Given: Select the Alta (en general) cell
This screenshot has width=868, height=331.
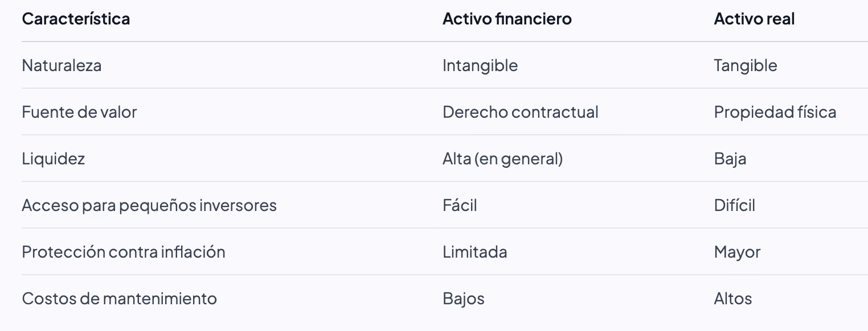Looking at the screenshot, I should pyautogui.click(x=503, y=159).
